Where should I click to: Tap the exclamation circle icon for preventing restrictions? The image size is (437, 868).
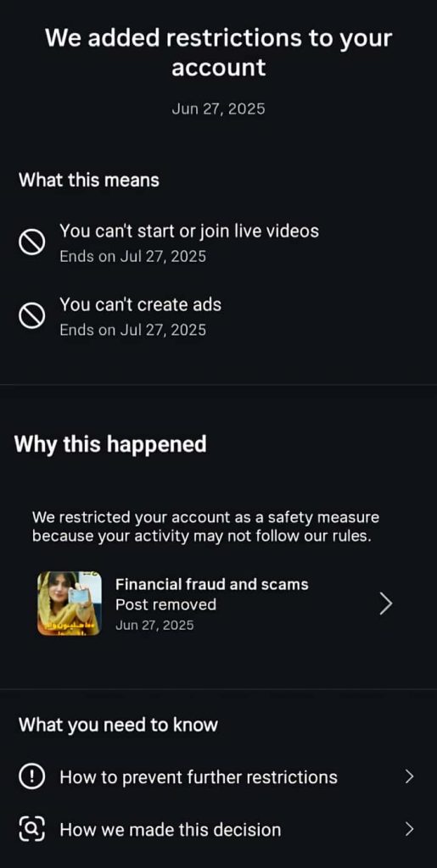[31, 776]
